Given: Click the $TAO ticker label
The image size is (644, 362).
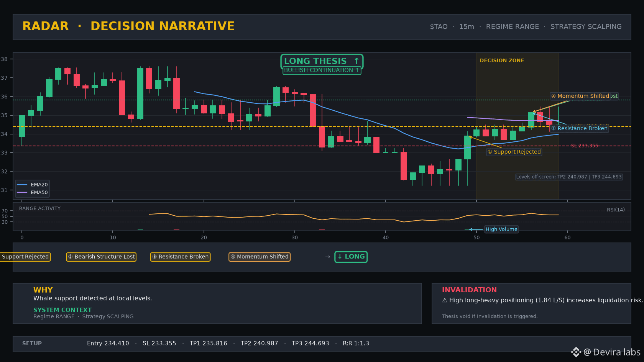Looking at the screenshot, I should (x=439, y=26).
